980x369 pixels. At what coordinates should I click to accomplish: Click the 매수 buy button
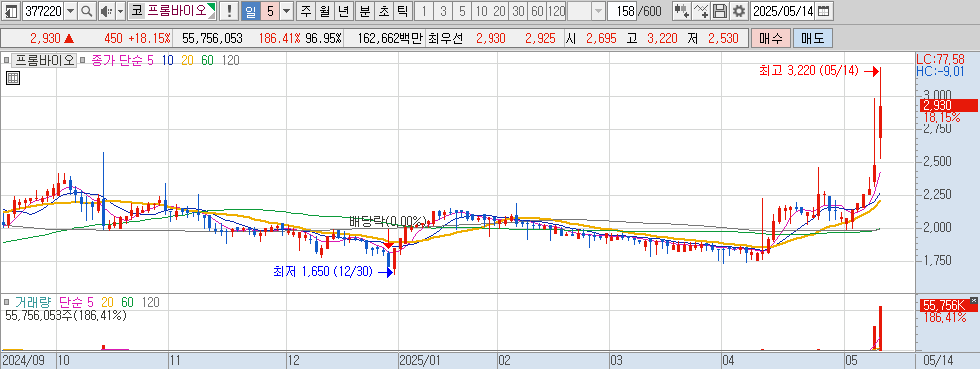tap(770, 38)
